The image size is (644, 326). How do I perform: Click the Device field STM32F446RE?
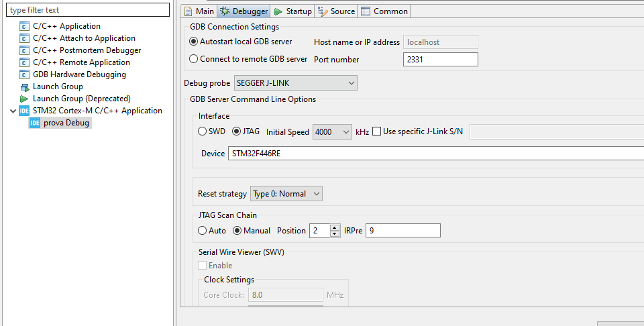(x=436, y=154)
